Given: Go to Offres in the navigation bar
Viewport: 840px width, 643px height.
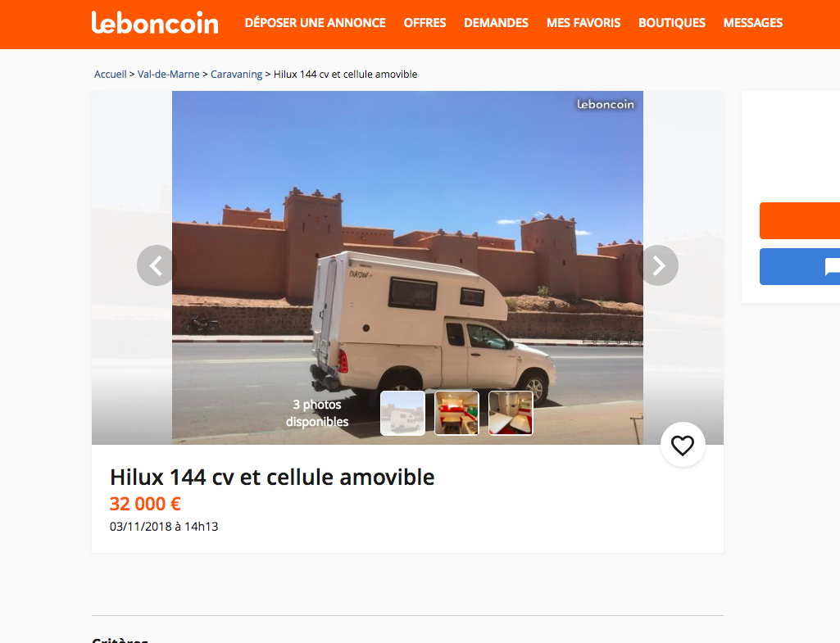Looking at the screenshot, I should 425,23.
